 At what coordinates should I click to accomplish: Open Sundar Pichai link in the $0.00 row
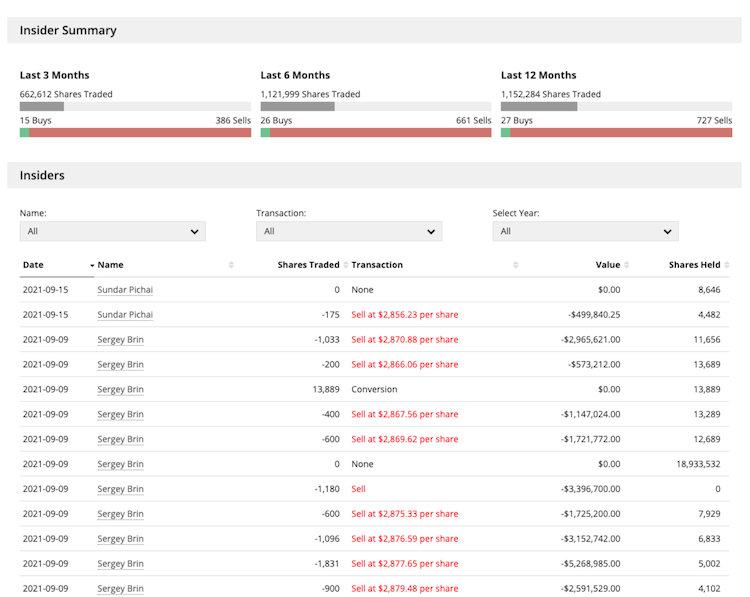[x=125, y=290]
